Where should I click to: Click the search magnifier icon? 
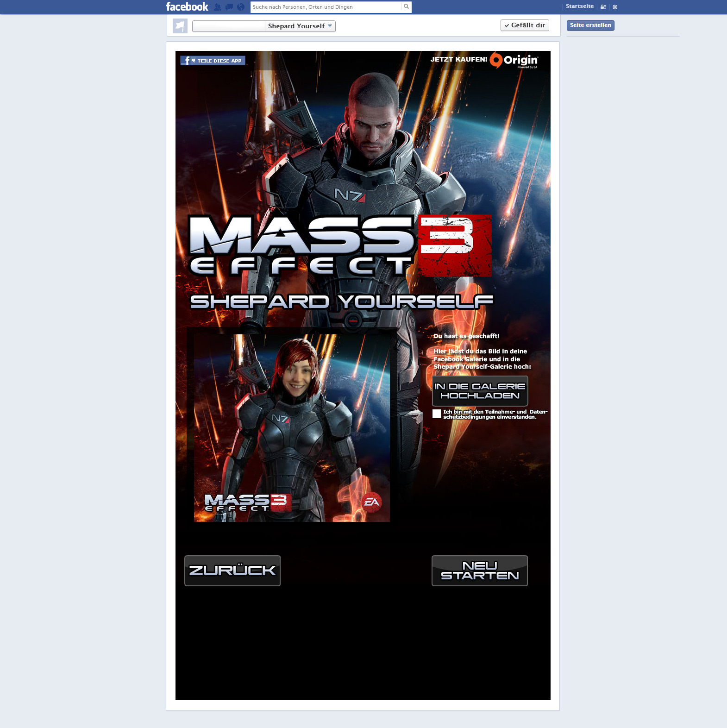(406, 7)
